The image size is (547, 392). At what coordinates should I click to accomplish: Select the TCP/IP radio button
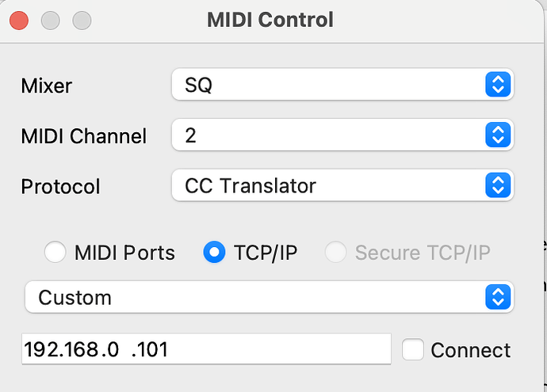pos(214,253)
